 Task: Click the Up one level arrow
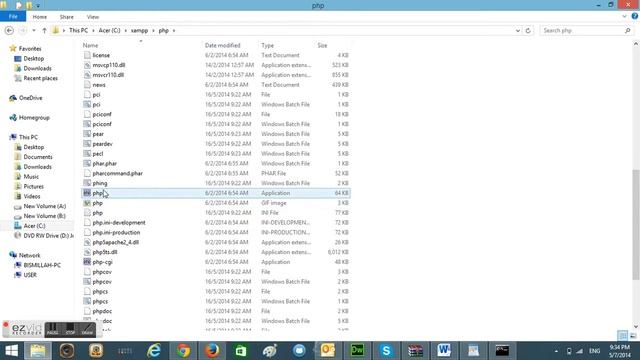[44, 31]
